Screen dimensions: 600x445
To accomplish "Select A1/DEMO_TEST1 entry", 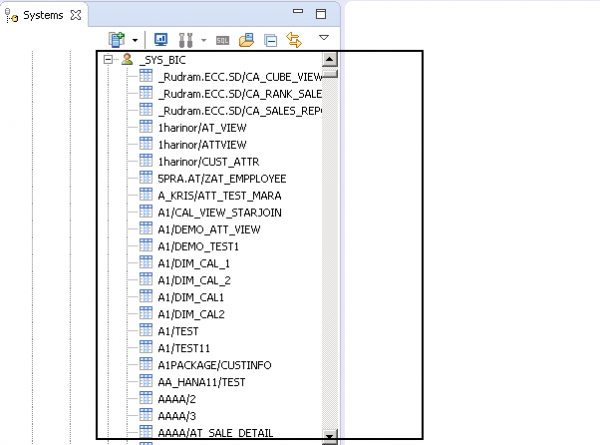I will 198,246.
